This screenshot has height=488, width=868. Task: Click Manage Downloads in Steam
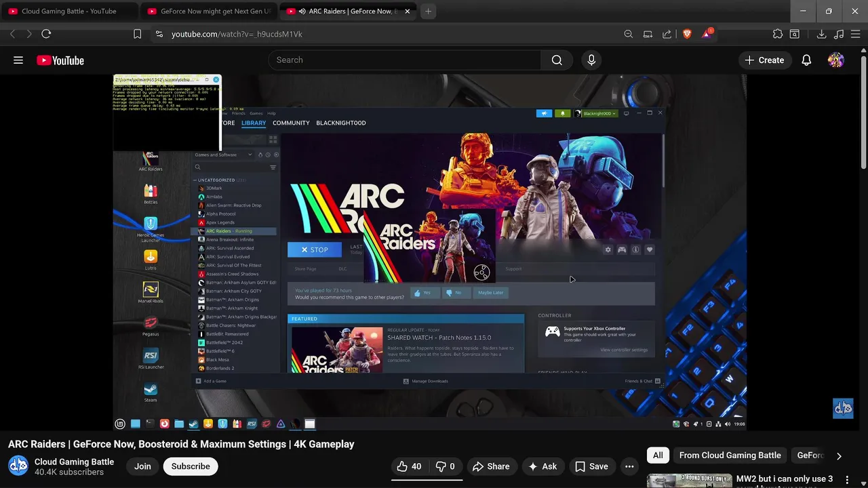coord(426,381)
